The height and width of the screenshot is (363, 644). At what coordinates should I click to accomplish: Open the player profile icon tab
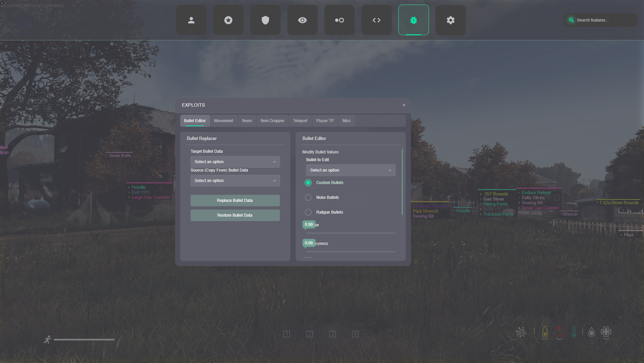(x=191, y=20)
